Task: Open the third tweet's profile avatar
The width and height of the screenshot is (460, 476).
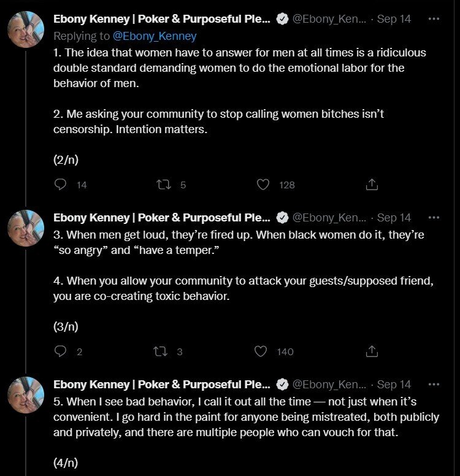Action: pyautogui.click(x=26, y=395)
